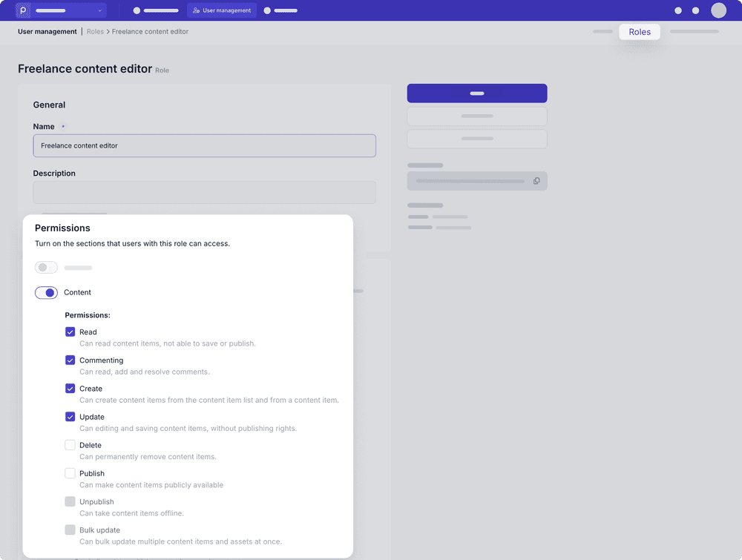Check the Publish permission checkbox

tap(70, 473)
